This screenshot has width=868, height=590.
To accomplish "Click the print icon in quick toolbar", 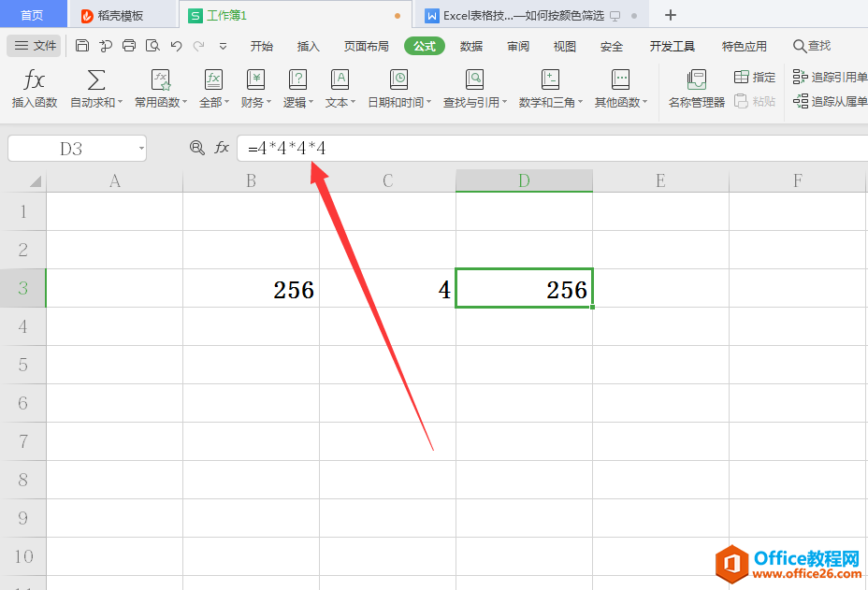I will [x=129, y=46].
